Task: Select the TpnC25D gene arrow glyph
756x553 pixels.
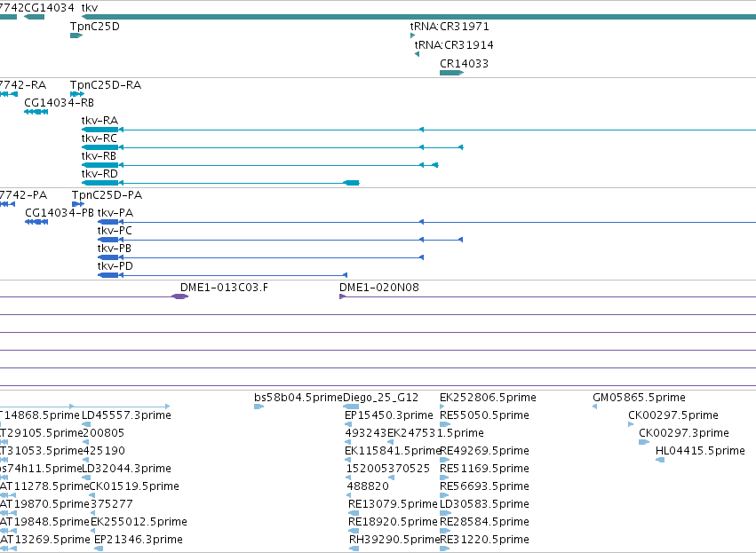Action: tap(76, 36)
